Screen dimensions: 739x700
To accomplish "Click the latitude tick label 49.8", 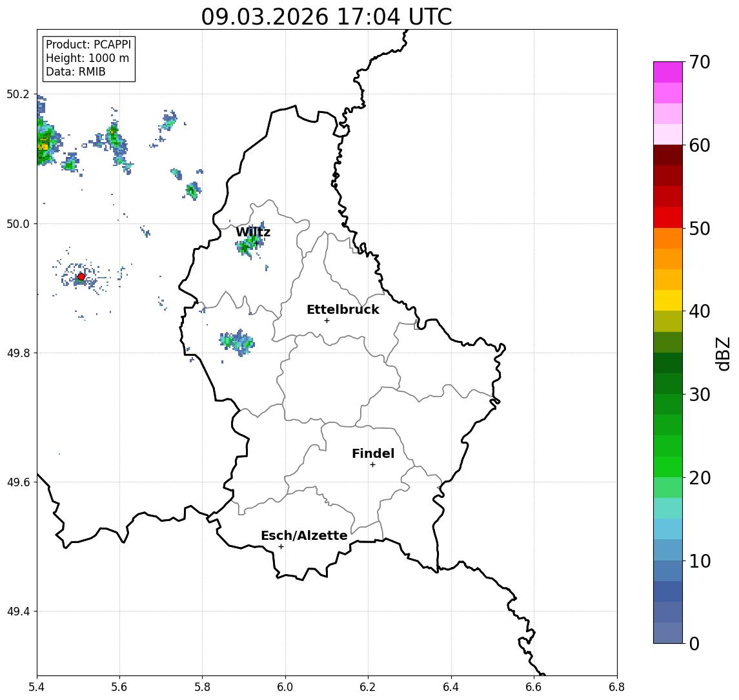I will tap(17, 353).
